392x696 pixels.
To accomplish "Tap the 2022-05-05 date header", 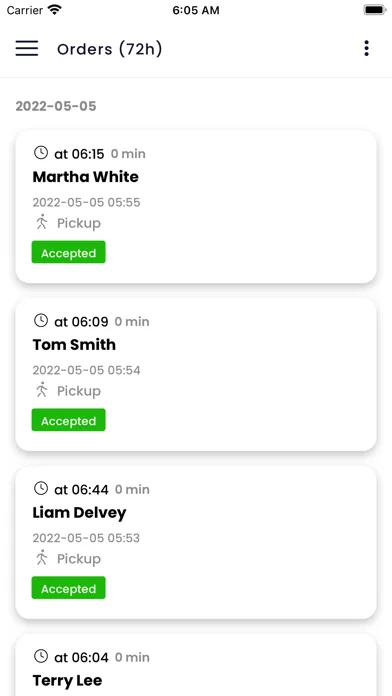I will pos(56,106).
